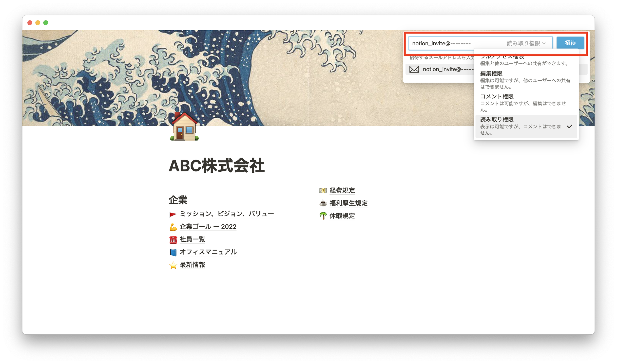Click the house page icon
Screen dimensions: 617x364
tap(184, 127)
